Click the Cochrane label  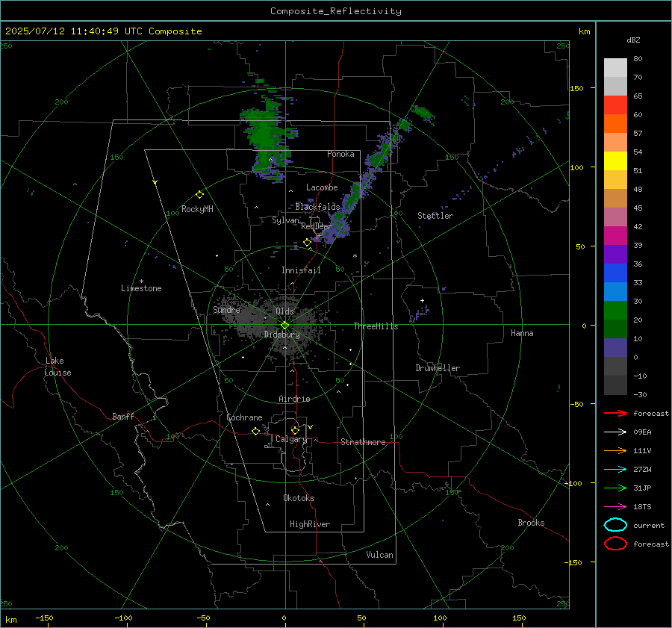pos(244,417)
